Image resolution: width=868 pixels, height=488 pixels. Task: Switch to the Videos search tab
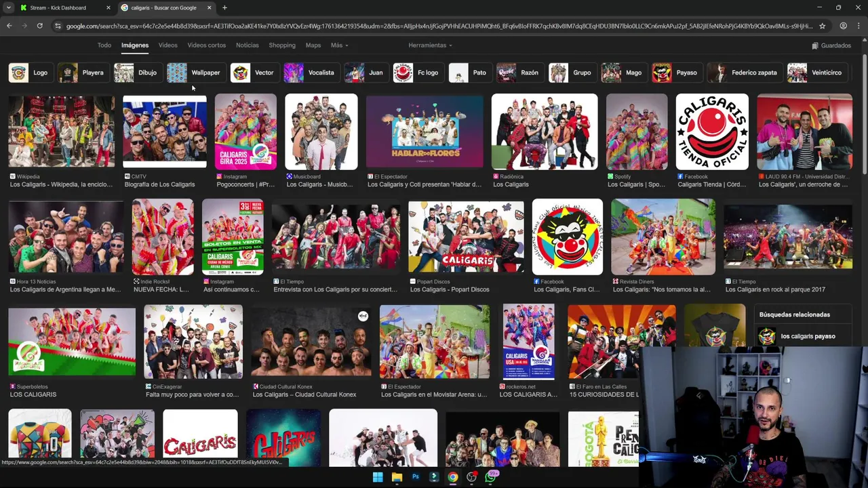[167, 45]
